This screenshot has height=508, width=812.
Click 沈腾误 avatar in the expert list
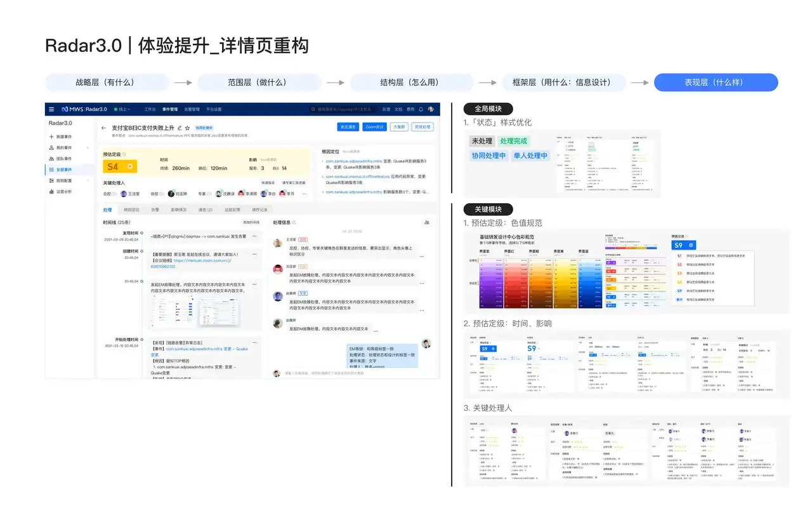pos(219,194)
